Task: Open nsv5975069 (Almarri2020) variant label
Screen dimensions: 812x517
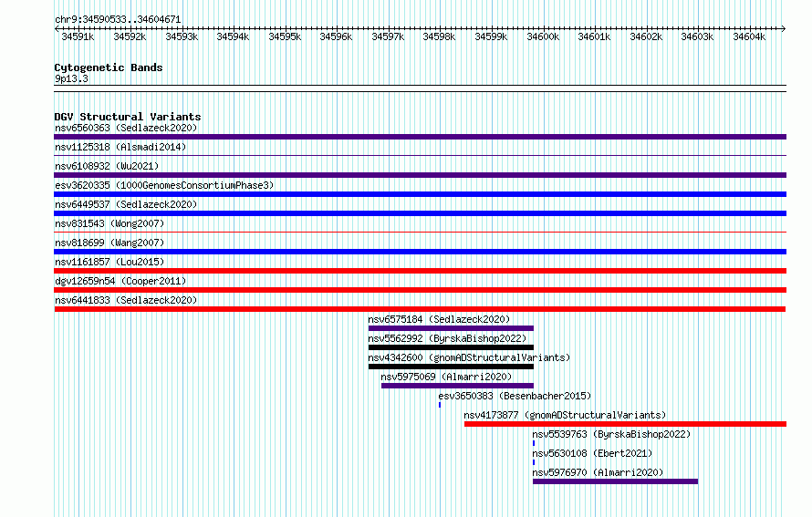Action: 446,377
